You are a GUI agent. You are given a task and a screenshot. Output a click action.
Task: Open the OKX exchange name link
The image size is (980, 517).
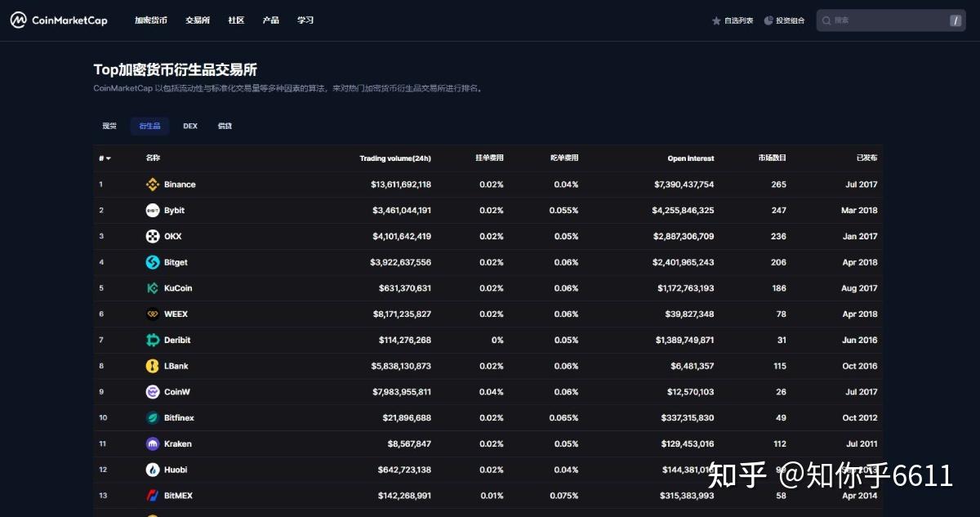[x=172, y=236]
